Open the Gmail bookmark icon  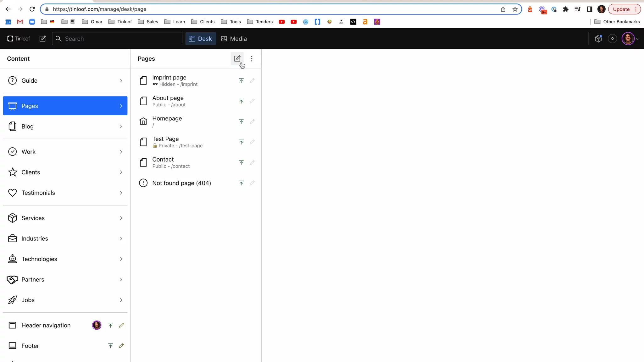coord(20,22)
